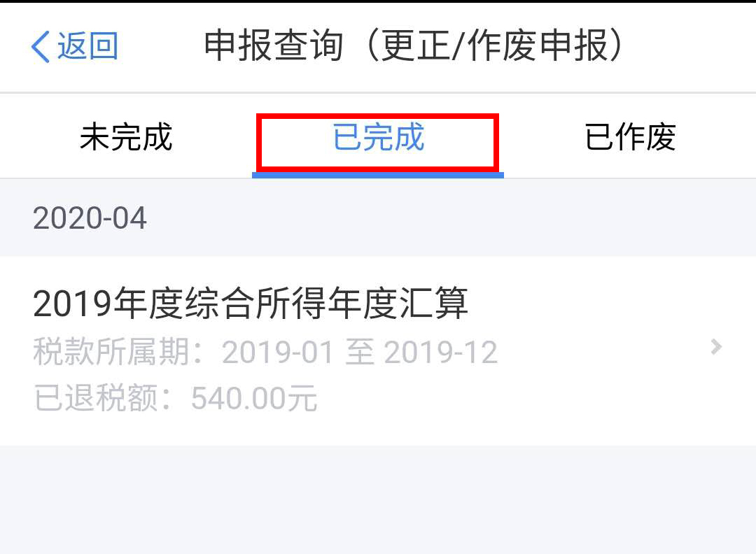
Task: Click the 2019-01 start period value
Action: point(277,352)
